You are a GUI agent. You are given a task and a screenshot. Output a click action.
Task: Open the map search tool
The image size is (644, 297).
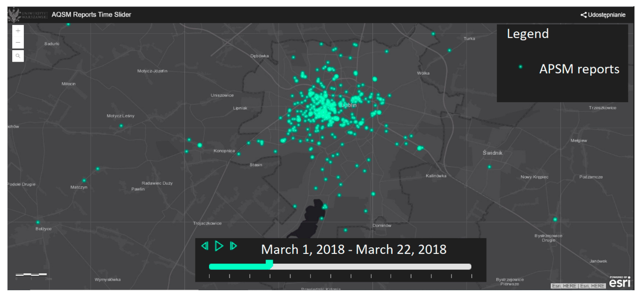[18, 56]
